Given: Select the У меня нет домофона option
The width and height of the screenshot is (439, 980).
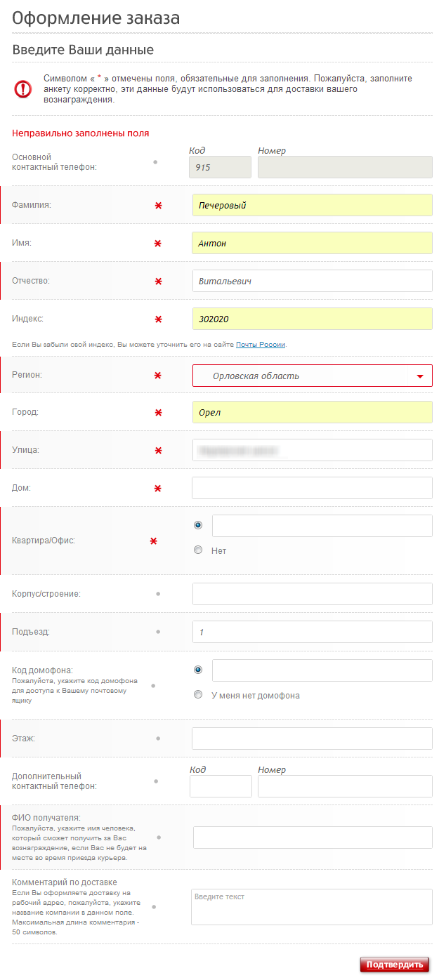Looking at the screenshot, I should tap(198, 695).
